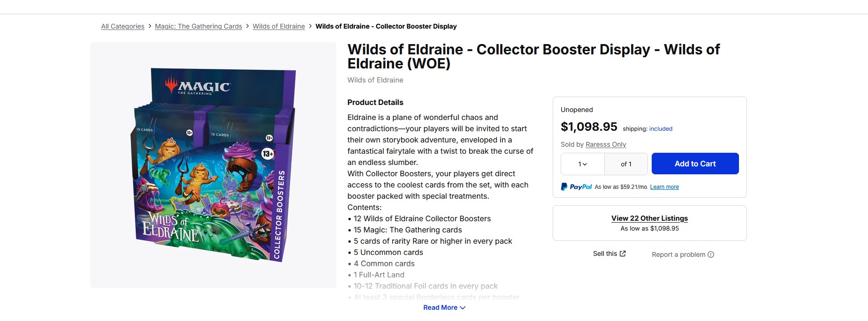Expand product details with Read More
The image size is (868, 321).
[x=444, y=307]
